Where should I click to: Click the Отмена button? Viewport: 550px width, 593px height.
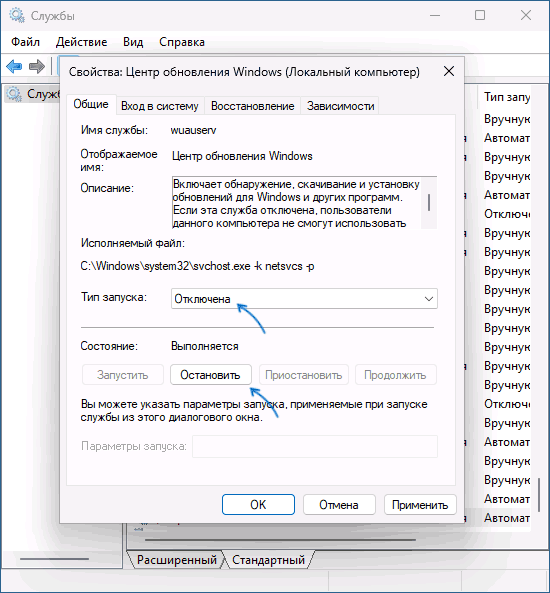(339, 505)
